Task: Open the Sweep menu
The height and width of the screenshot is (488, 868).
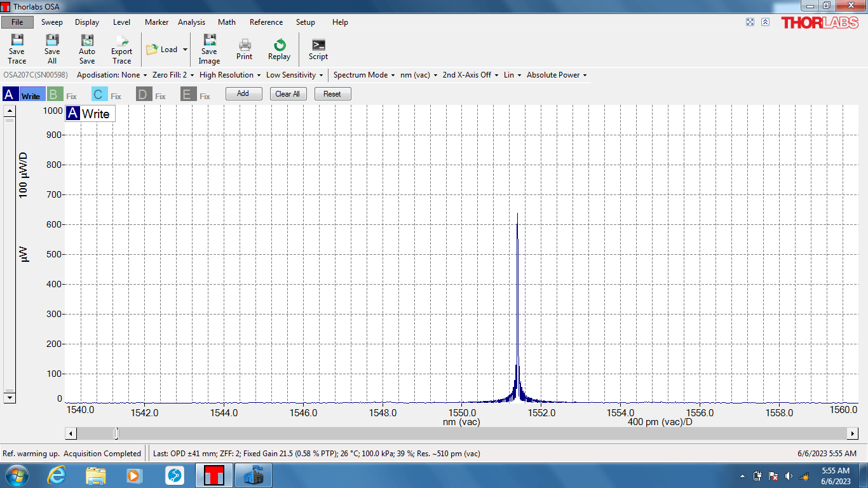Action: coord(52,22)
